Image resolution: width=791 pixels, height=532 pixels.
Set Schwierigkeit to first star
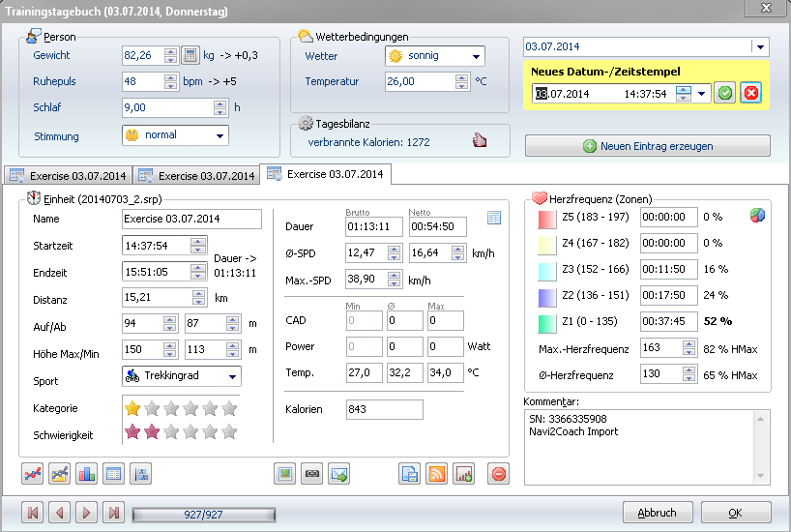point(132,431)
